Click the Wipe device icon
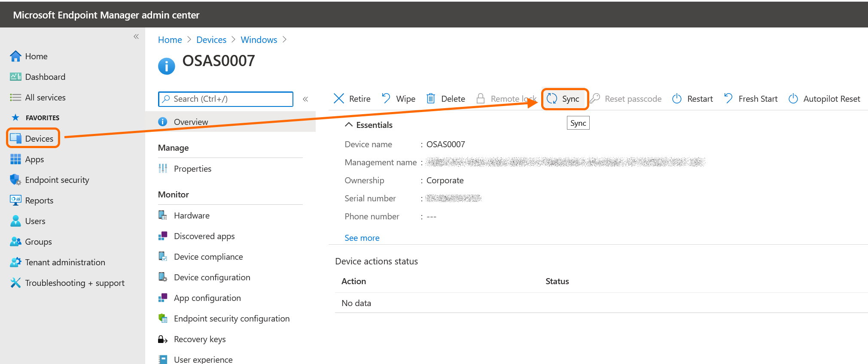The image size is (868, 364). 386,99
